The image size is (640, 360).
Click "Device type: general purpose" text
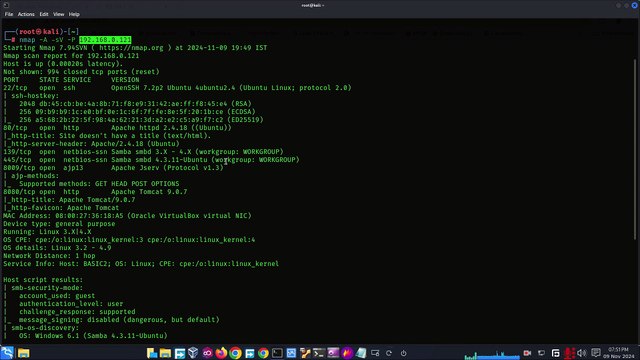coord(59,224)
